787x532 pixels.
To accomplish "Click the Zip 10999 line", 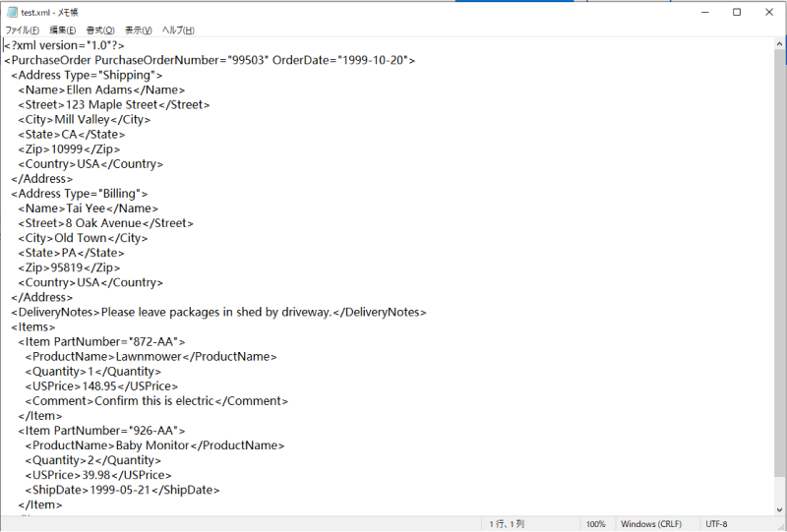I will pyautogui.click(x=69, y=149).
